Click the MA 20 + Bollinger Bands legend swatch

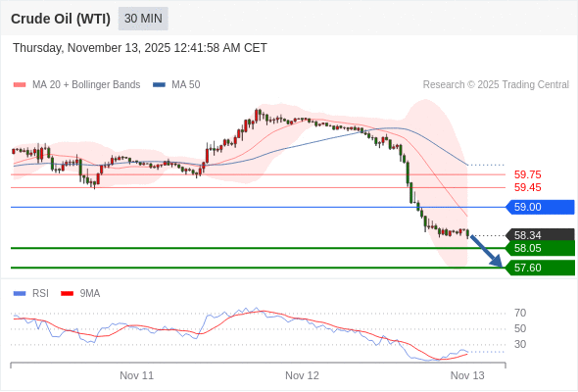click(20, 85)
